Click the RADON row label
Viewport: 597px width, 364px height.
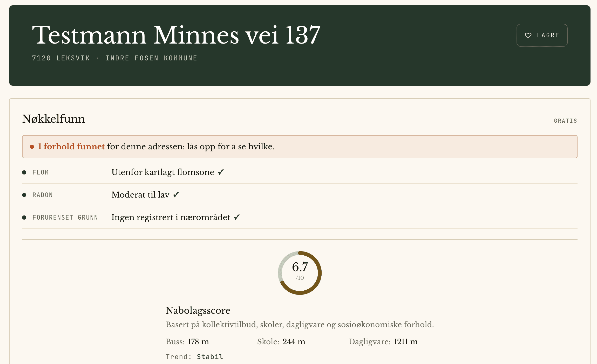[x=43, y=195]
